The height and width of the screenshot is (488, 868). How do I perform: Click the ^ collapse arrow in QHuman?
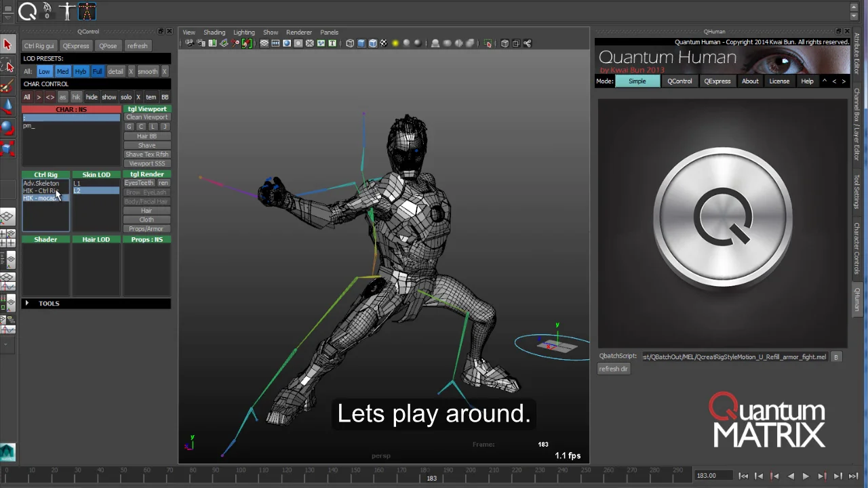point(825,81)
